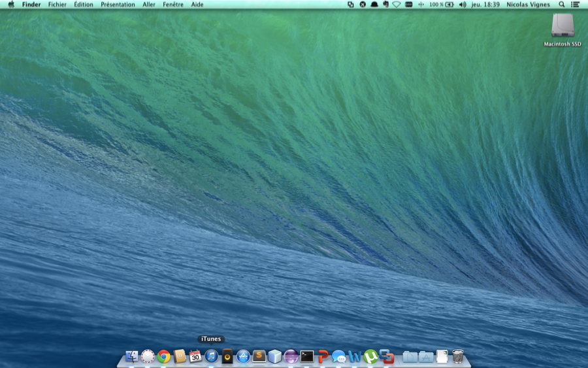
Task: Launch VMware Fusion from the Dock
Action: point(386,356)
